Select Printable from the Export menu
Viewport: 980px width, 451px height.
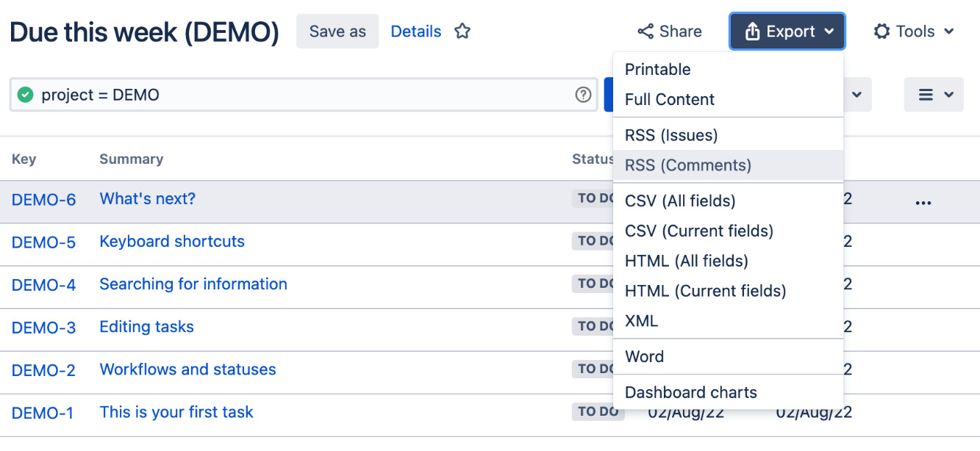(x=658, y=69)
